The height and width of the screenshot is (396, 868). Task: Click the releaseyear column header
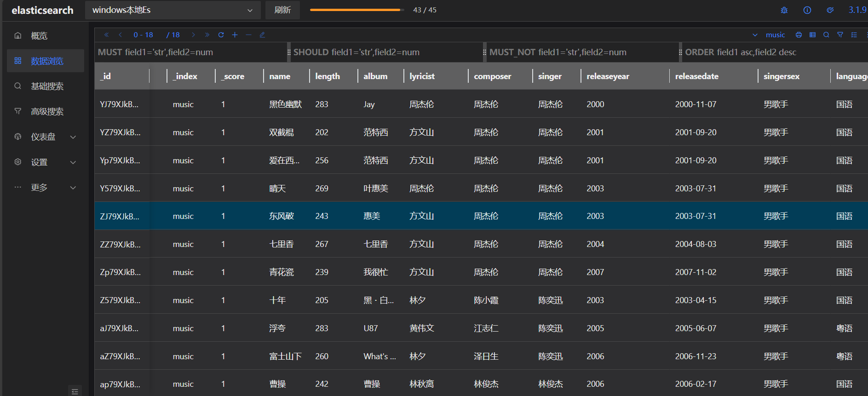click(x=625, y=76)
